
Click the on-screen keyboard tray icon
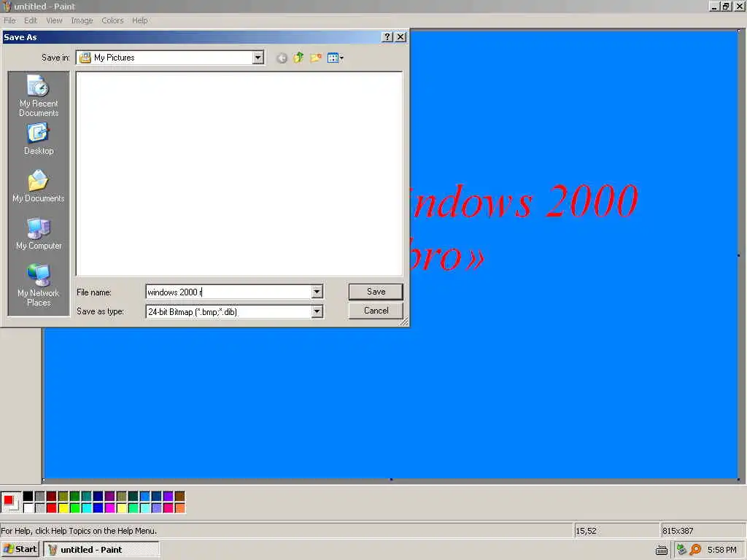coord(662,551)
